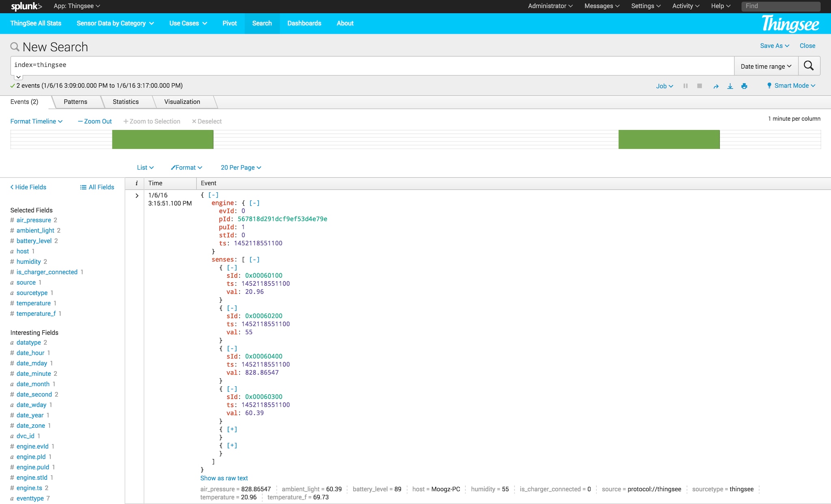This screenshot has height=504, width=831.
Task: Click host = Moogz-PC value
Action: (446, 489)
